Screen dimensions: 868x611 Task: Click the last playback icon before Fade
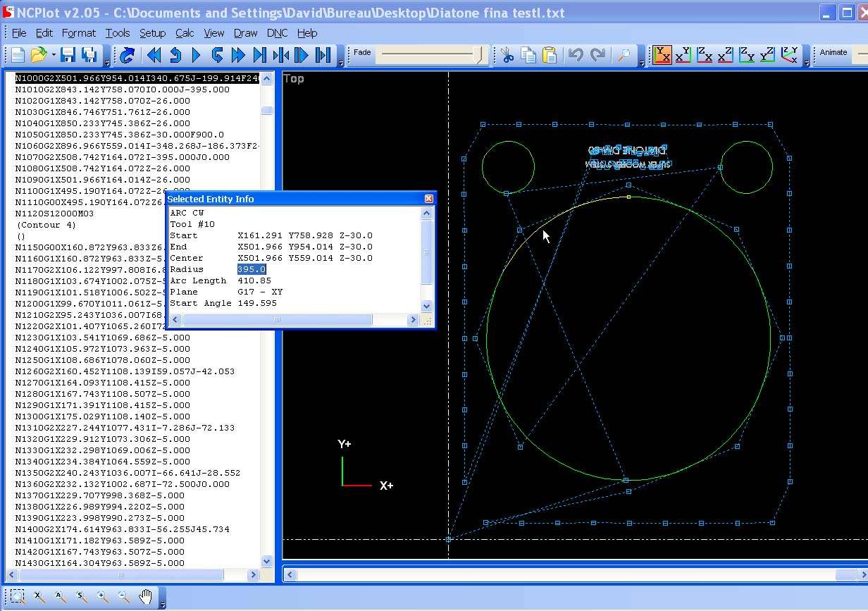[x=323, y=55]
